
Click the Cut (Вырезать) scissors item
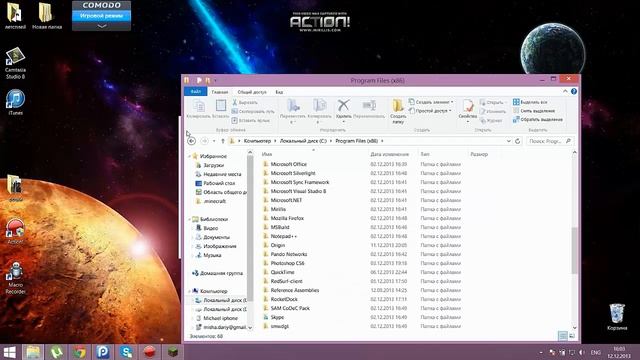245,102
